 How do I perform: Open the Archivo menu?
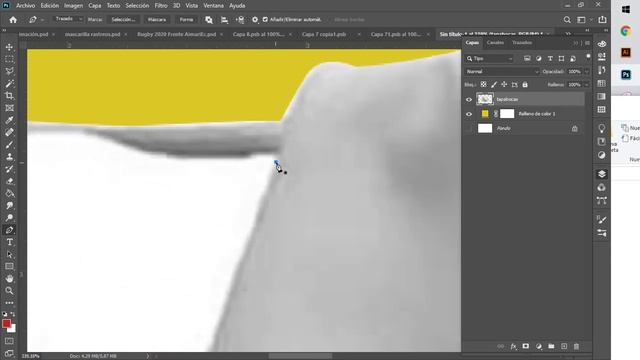tap(25, 6)
